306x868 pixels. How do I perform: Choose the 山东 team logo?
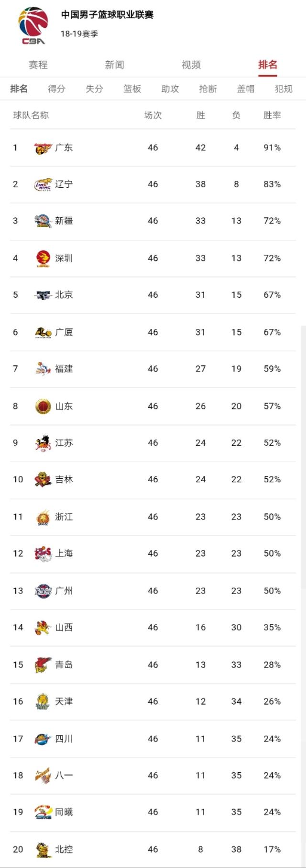point(43,406)
